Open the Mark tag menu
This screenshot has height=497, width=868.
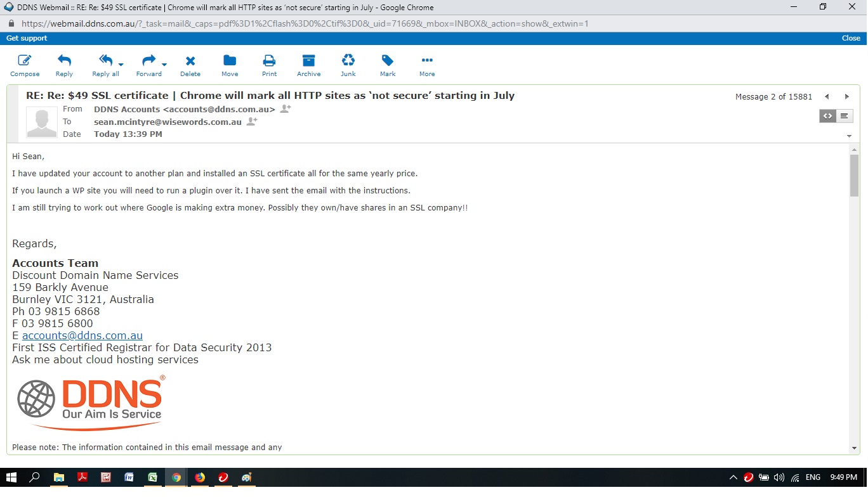tap(388, 65)
